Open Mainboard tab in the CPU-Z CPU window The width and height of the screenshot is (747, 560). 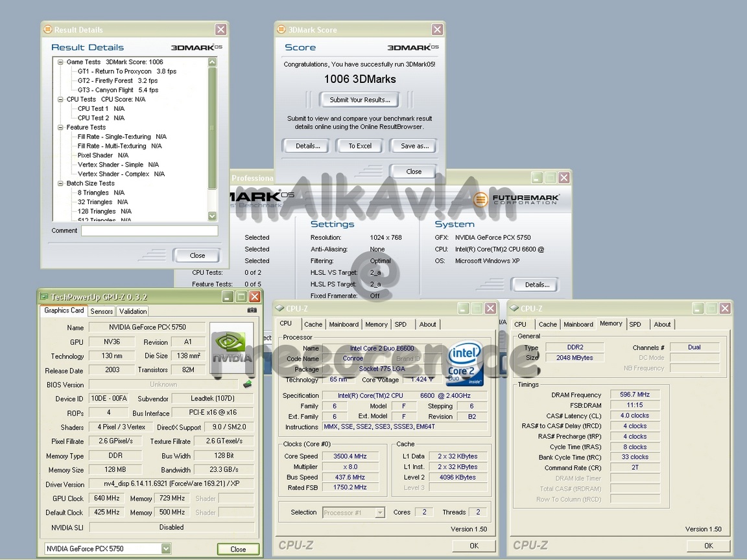(344, 324)
